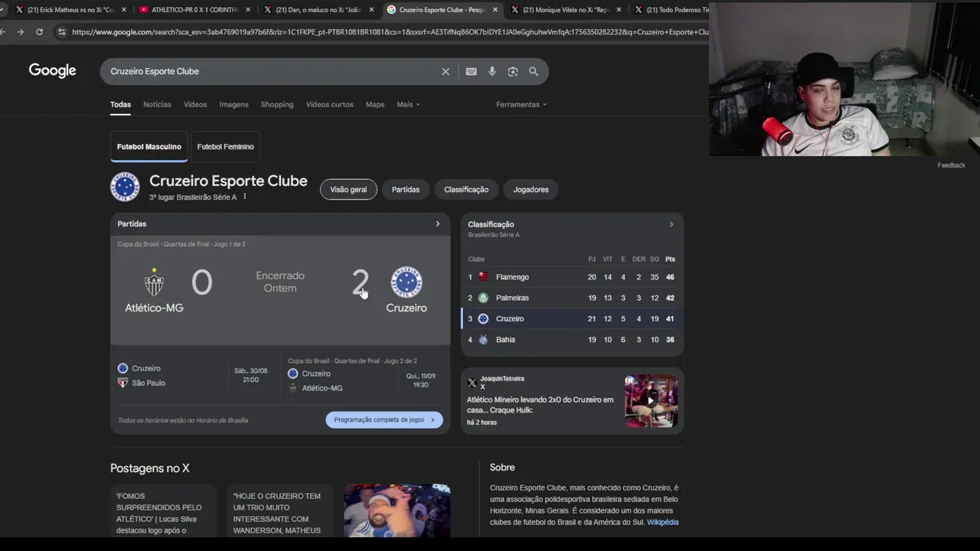Image resolution: width=980 pixels, height=551 pixels.
Task: Select the Todas search tab
Action: click(120, 104)
